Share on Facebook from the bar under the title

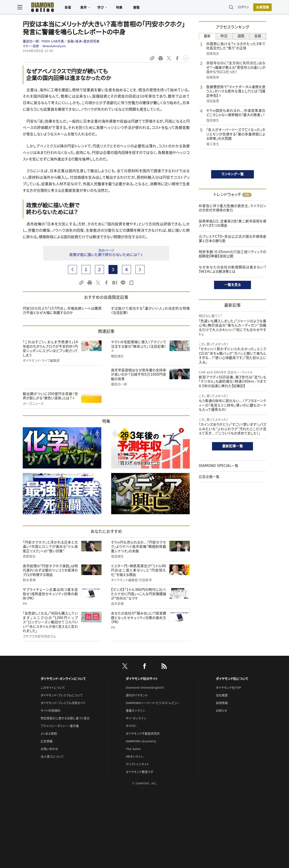point(177,58)
